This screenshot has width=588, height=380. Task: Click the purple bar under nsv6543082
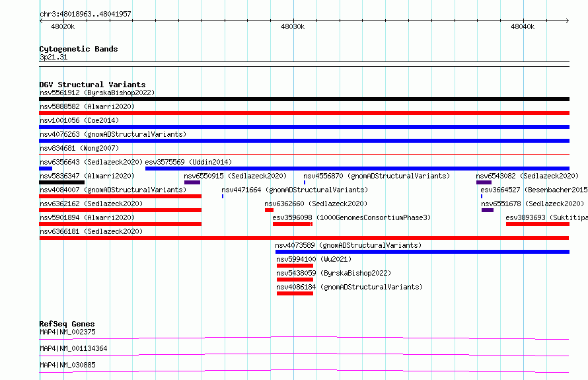tap(484, 182)
